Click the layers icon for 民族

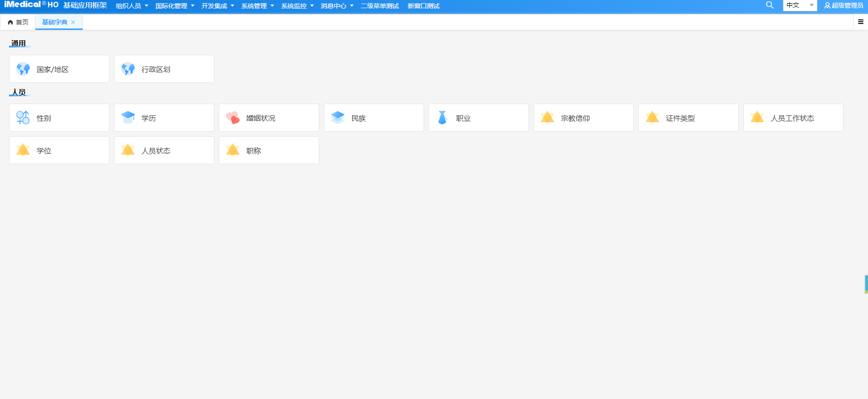click(x=338, y=118)
